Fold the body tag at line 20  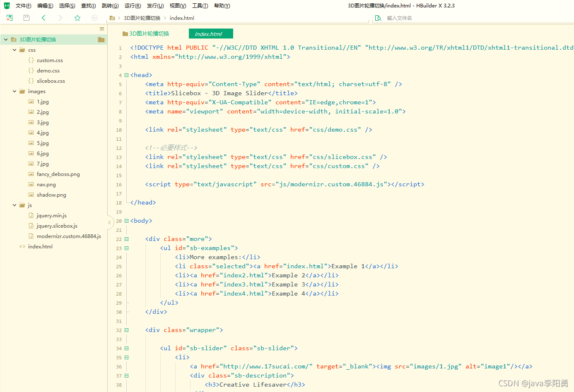(127, 221)
